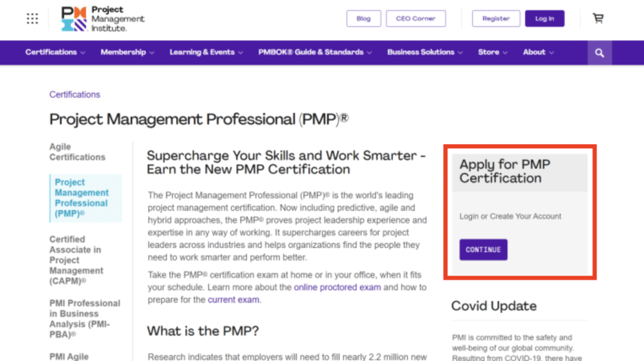Open the About menu

[534, 52]
